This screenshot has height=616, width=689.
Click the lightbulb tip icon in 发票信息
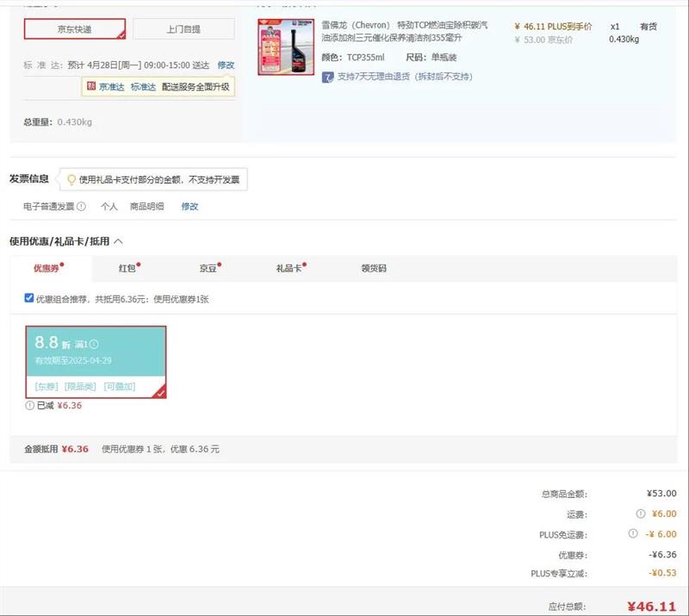click(x=71, y=180)
